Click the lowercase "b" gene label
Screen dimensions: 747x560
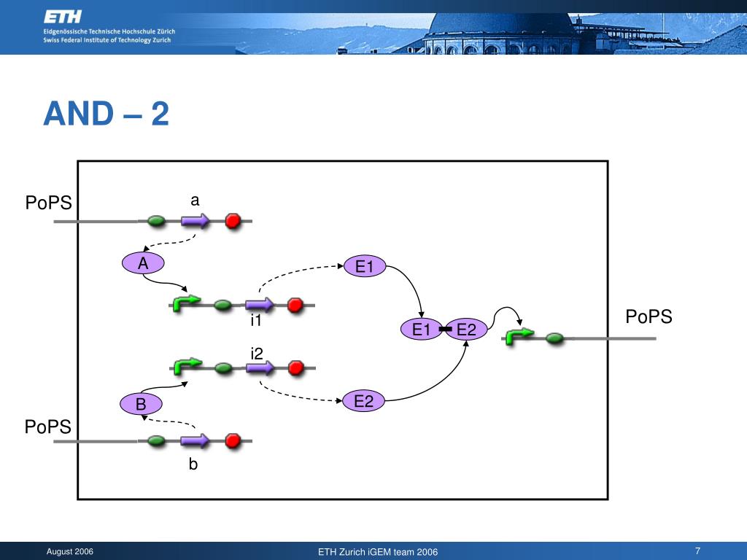193,464
